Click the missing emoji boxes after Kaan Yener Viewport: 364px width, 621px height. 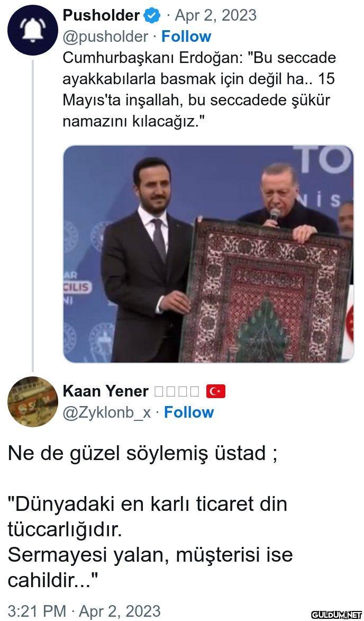pyautogui.click(x=177, y=392)
